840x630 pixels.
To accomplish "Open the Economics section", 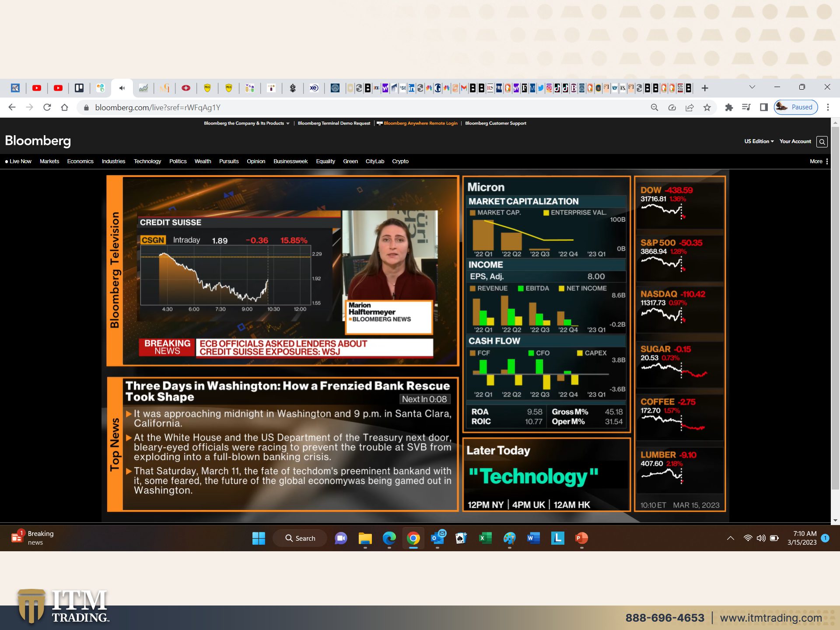I will (x=80, y=161).
